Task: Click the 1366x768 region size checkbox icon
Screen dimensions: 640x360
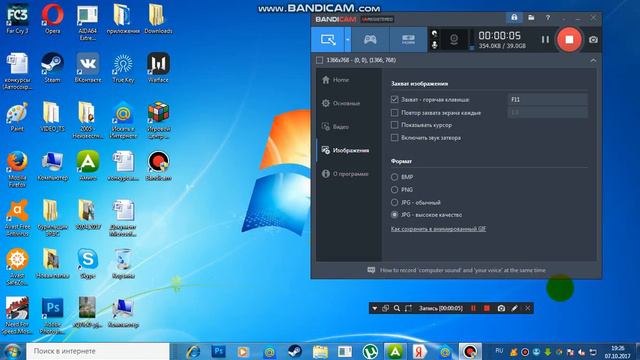Action: point(319,60)
